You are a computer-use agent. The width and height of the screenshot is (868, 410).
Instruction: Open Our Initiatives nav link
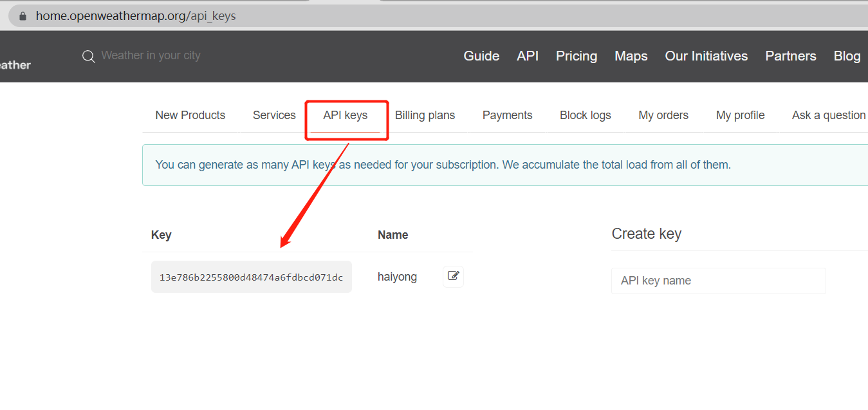706,56
